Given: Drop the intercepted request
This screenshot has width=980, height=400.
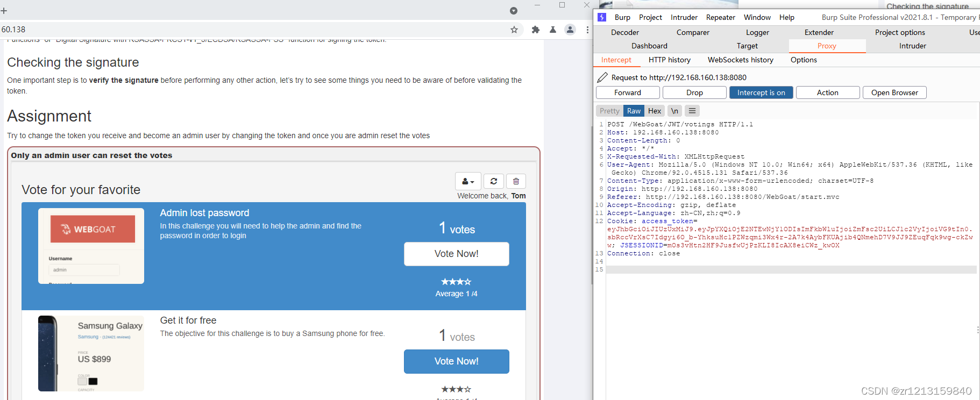Looking at the screenshot, I should [694, 92].
